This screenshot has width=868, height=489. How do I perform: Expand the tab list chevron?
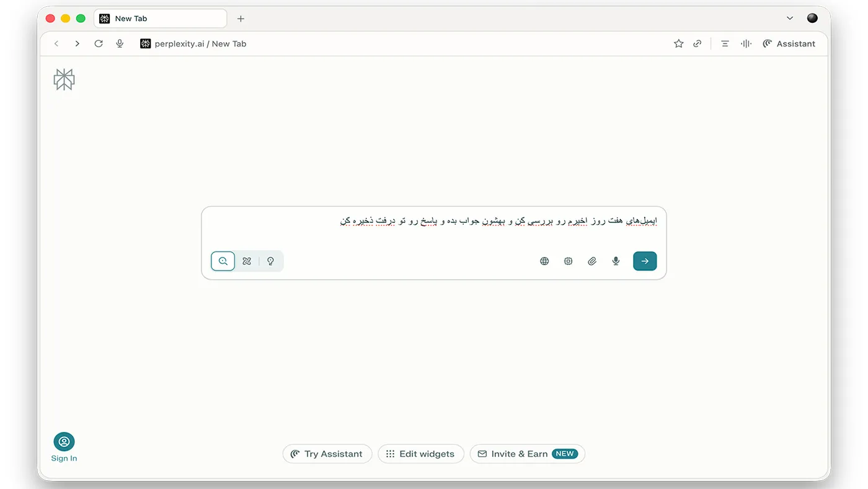(789, 19)
